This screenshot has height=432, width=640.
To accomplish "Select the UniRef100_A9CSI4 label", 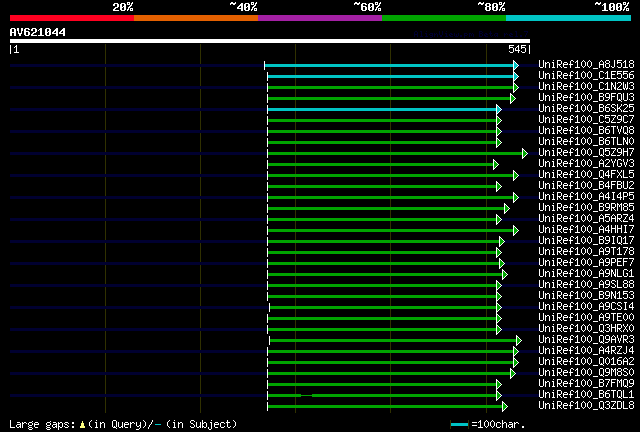I will tap(586, 306).
